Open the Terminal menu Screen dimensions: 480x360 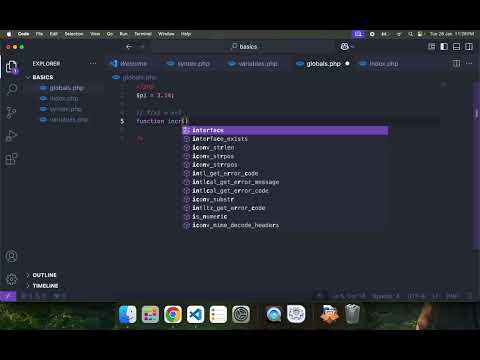(143, 34)
